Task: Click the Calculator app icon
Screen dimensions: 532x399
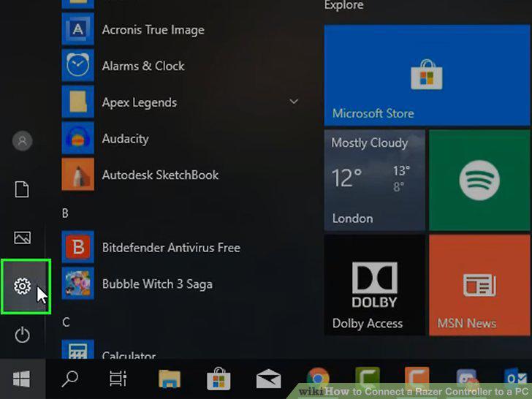Action: coord(77,349)
